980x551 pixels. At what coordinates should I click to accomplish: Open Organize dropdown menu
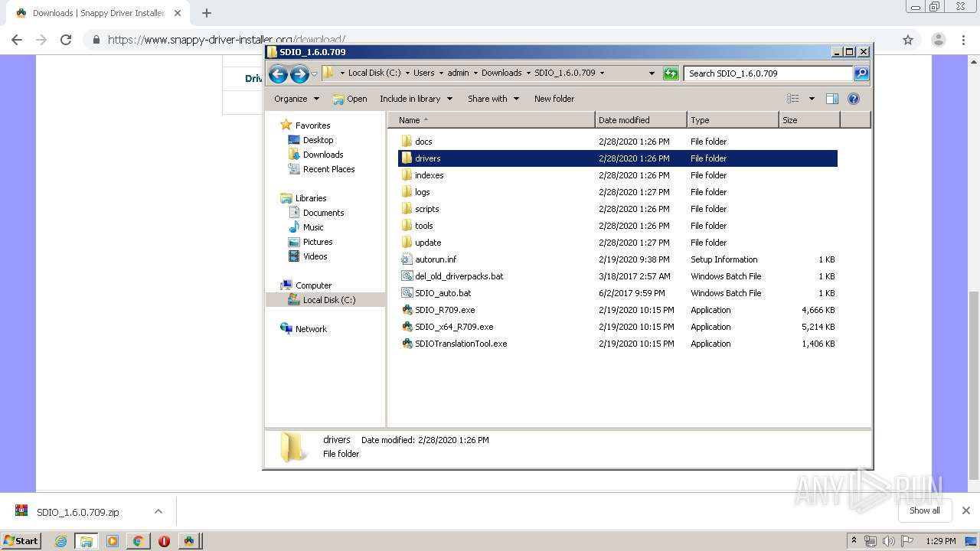(297, 99)
